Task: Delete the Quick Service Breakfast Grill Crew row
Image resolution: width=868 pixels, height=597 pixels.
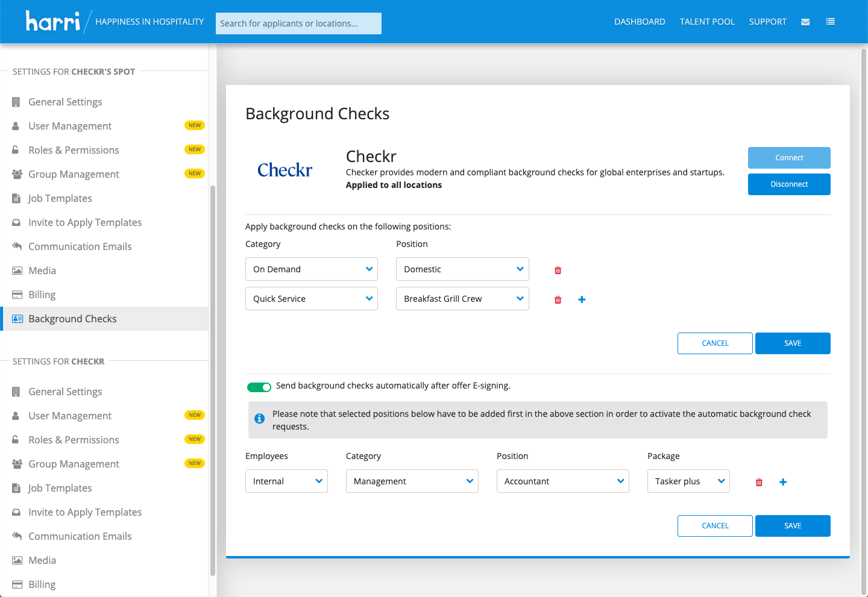Action: tap(558, 299)
